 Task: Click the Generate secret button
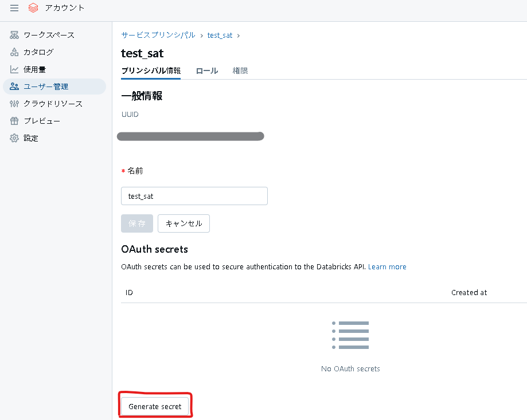(155, 407)
